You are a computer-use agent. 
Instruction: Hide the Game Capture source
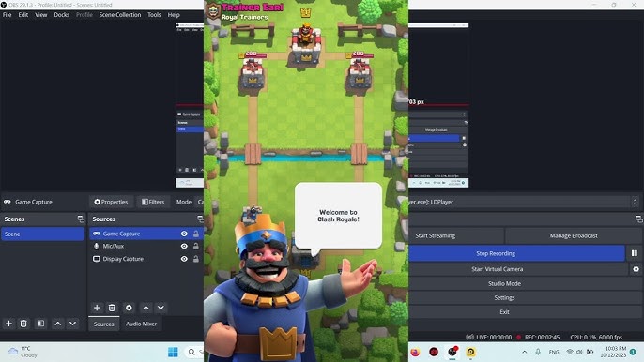[x=184, y=234]
